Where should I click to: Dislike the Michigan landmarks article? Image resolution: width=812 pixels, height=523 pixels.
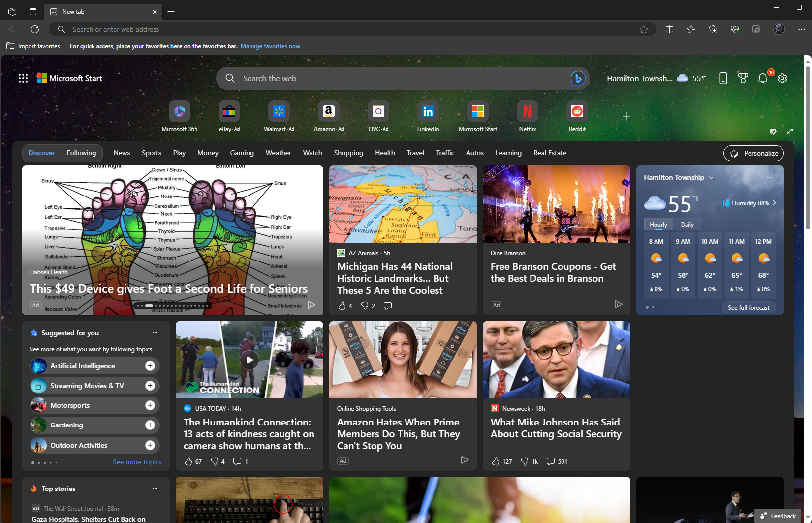[365, 306]
